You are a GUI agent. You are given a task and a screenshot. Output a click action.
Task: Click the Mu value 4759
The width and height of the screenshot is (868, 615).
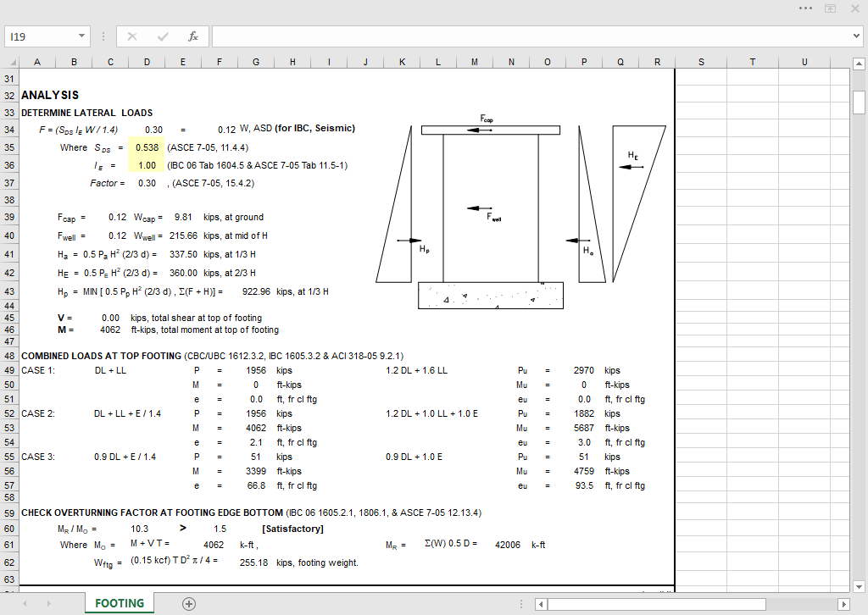point(584,471)
